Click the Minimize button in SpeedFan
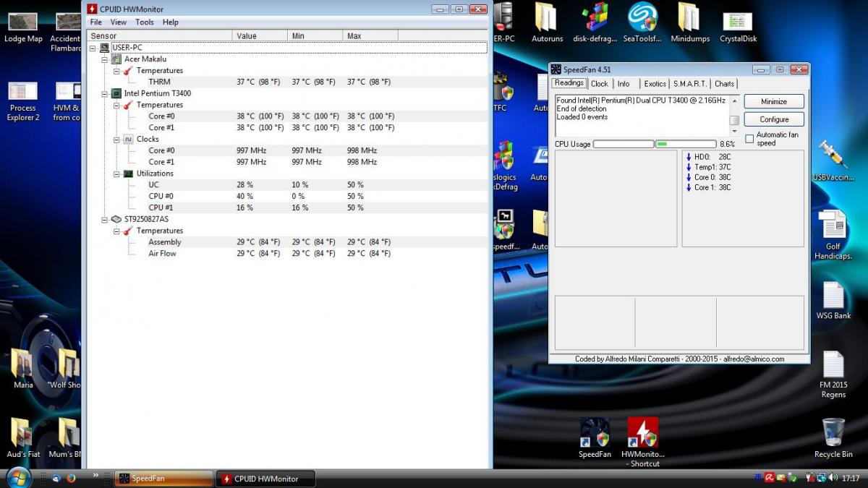Screen dimensions: 868x488 click(774, 102)
